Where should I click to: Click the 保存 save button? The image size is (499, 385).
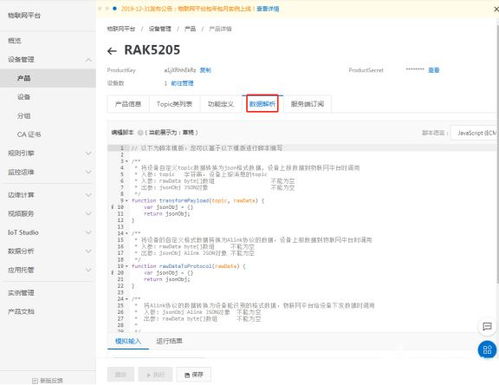coord(194,375)
